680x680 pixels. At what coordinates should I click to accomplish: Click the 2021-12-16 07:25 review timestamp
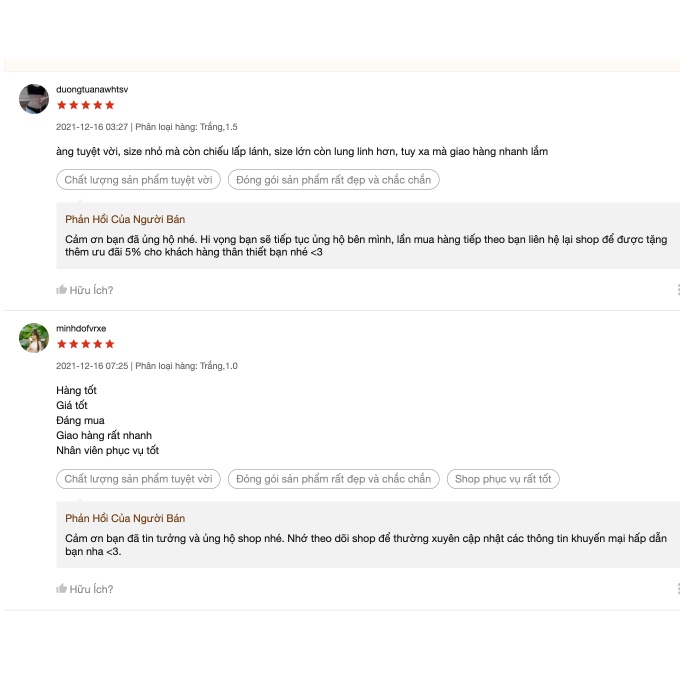pyautogui.click(x=92, y=366)
